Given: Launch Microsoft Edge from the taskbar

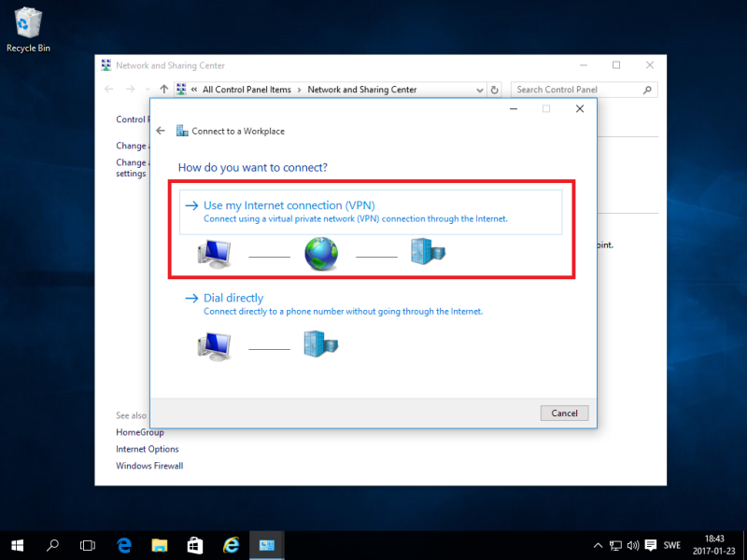Looking at the screenshot, I should 123,545.
